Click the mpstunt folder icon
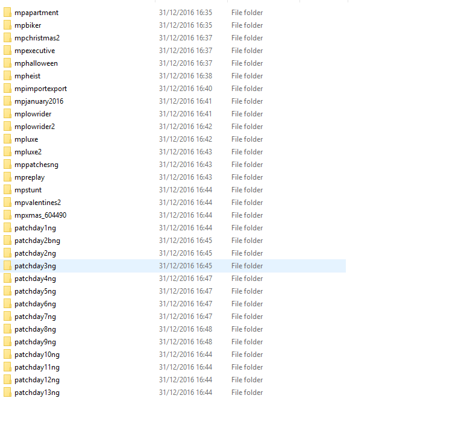Viewport: 476px width, 448px height. pyautogui.click(x=8, y=190)
